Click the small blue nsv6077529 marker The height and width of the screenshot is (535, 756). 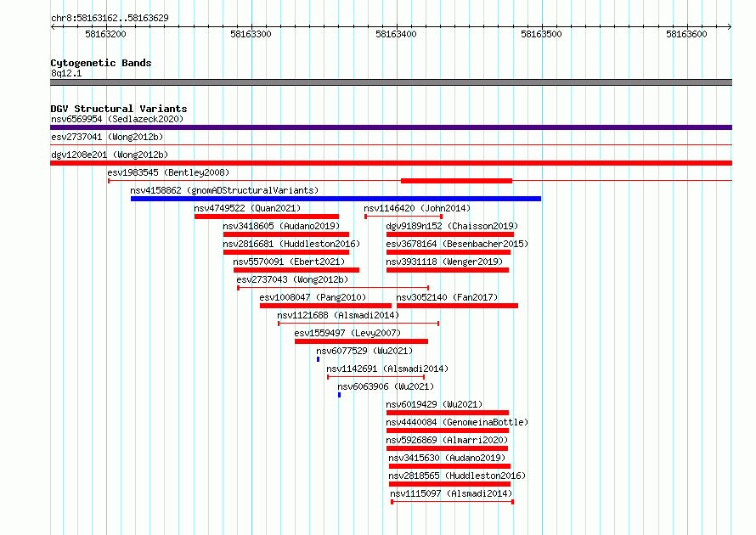click(x=319, y=359)
